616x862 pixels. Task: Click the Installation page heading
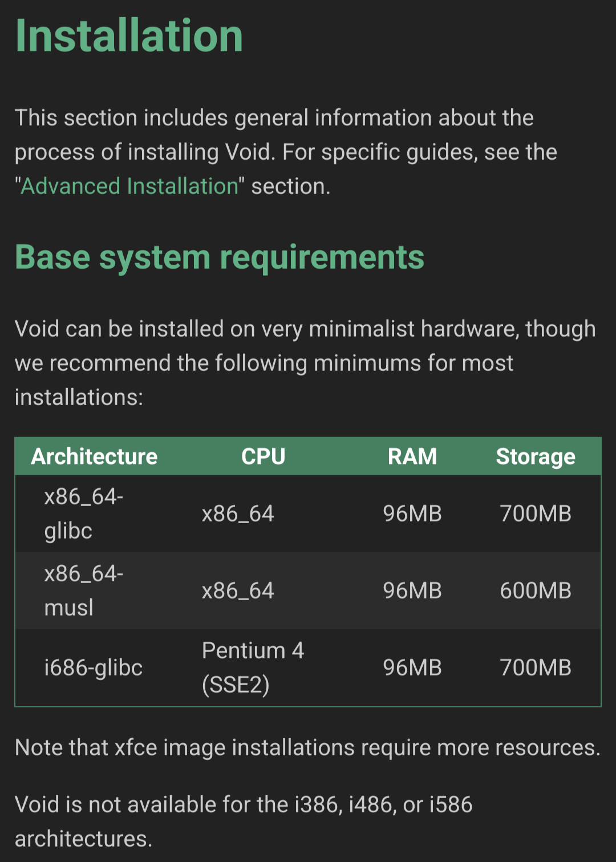(129, 36)
